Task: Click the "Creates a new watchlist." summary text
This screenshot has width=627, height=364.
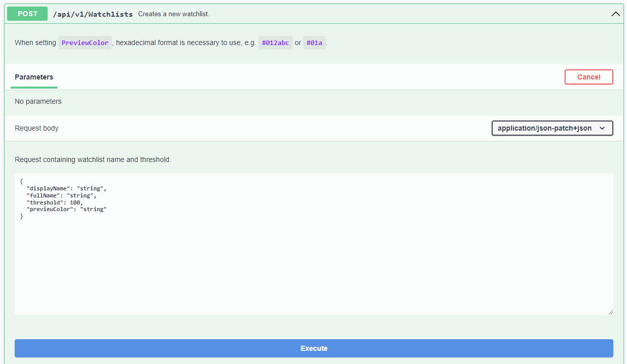Action: pyautogui.click(x=173, y=14)
